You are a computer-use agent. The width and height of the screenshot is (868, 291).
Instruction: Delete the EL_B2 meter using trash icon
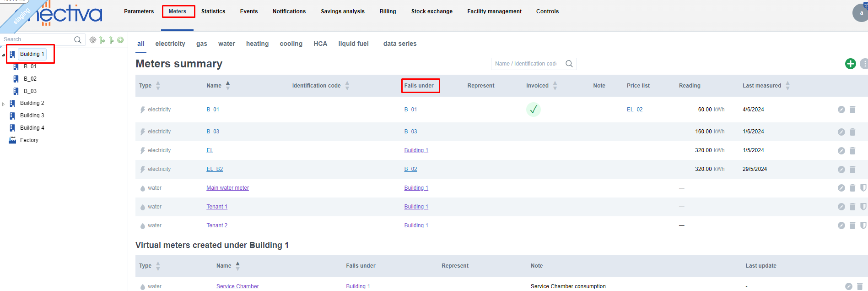point(852,170)
